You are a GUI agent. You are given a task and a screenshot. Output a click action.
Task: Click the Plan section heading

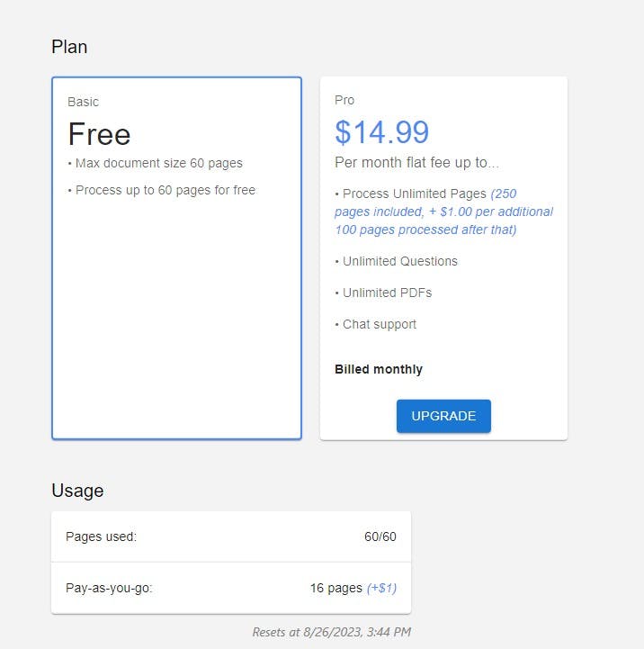69,47
